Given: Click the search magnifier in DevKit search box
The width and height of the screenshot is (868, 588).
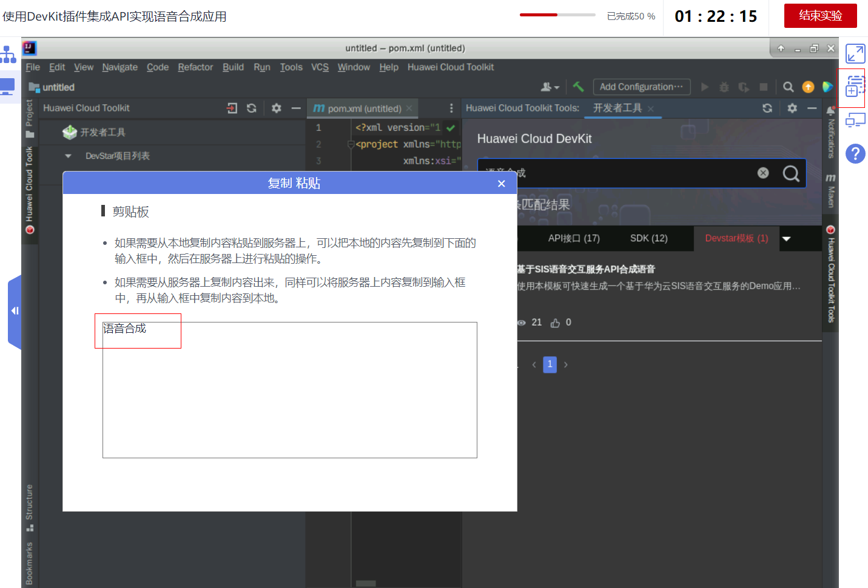Looking at the screenshot, I should click(x=791, y=174).
